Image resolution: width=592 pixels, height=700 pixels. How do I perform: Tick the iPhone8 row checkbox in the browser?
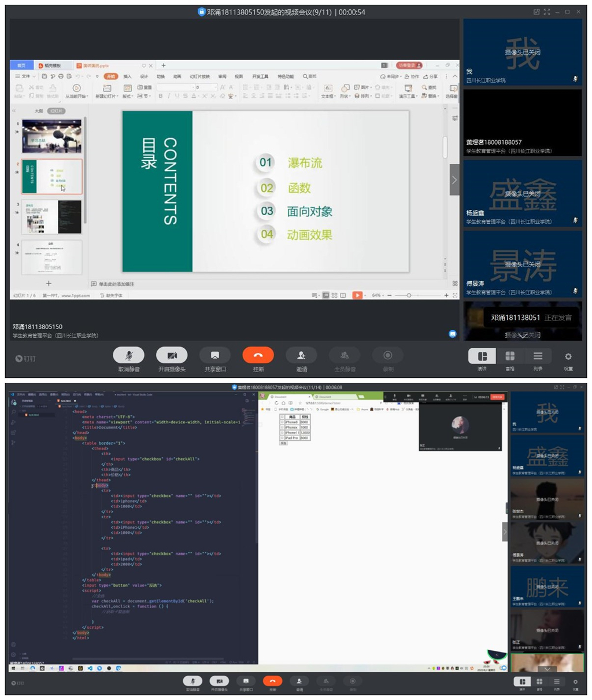282,422
